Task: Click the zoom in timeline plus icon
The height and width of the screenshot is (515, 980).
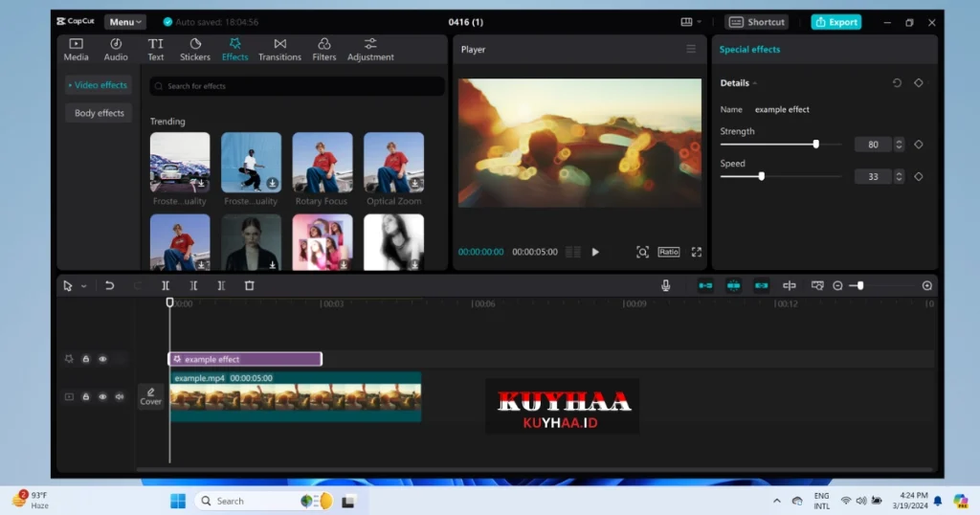Action: [926, 285]
